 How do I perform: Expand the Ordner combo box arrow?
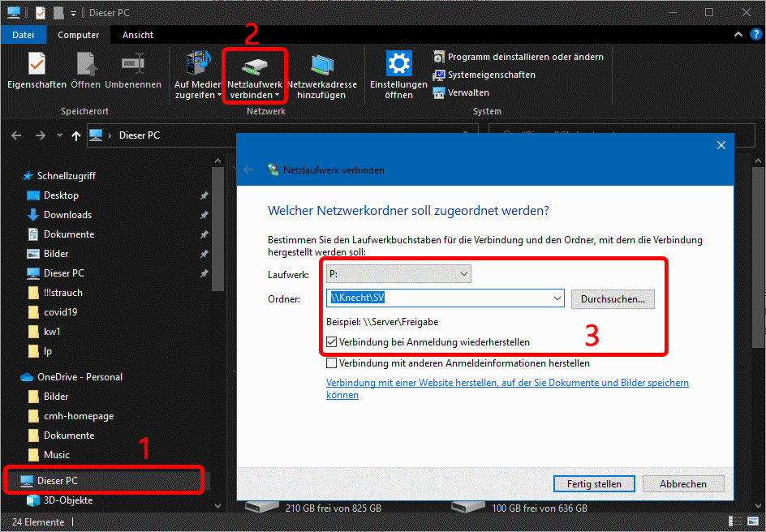tap(557, 299)
